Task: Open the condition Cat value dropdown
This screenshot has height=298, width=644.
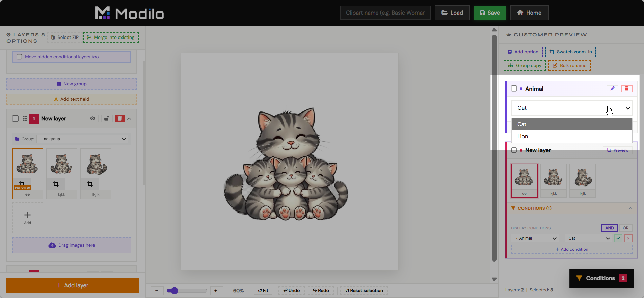Action: [x=588, y=238]
